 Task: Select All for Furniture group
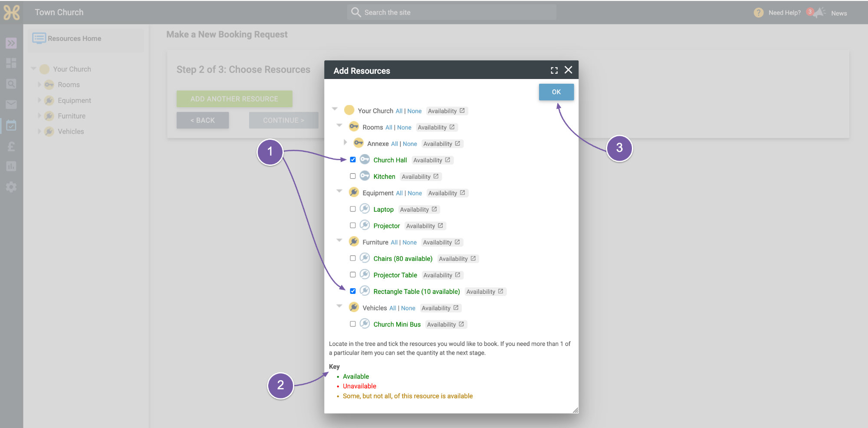[394, 242]
